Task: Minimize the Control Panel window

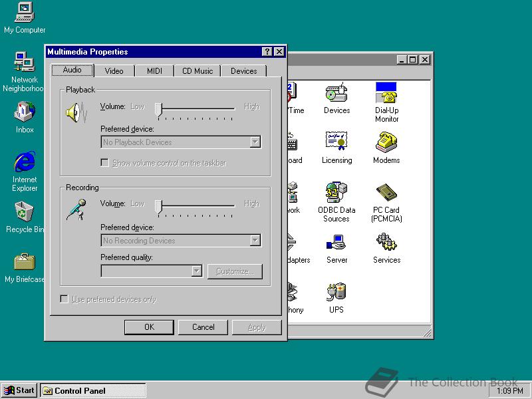Action: click(x=402, y=60)
